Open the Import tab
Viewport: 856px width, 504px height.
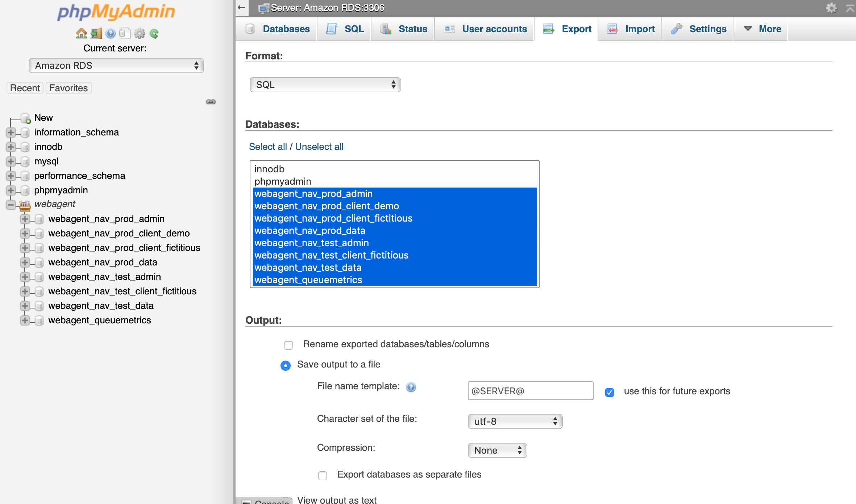pyautogui.click(x=630, y=29)
